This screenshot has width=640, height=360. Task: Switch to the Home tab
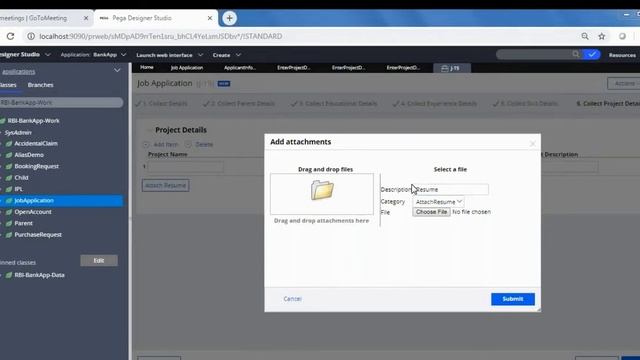pyautogui.click(x=147, y=67)
